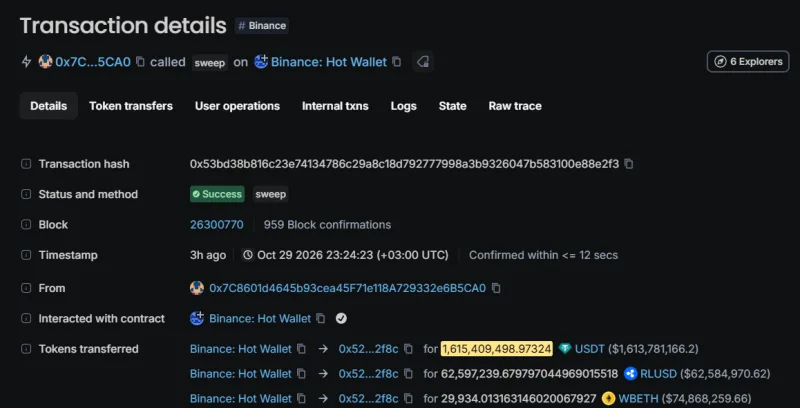Copy 0x52...2f8c address in RLUSD row
The height and width of the screenshot is (408, 800).
(408, 373)
